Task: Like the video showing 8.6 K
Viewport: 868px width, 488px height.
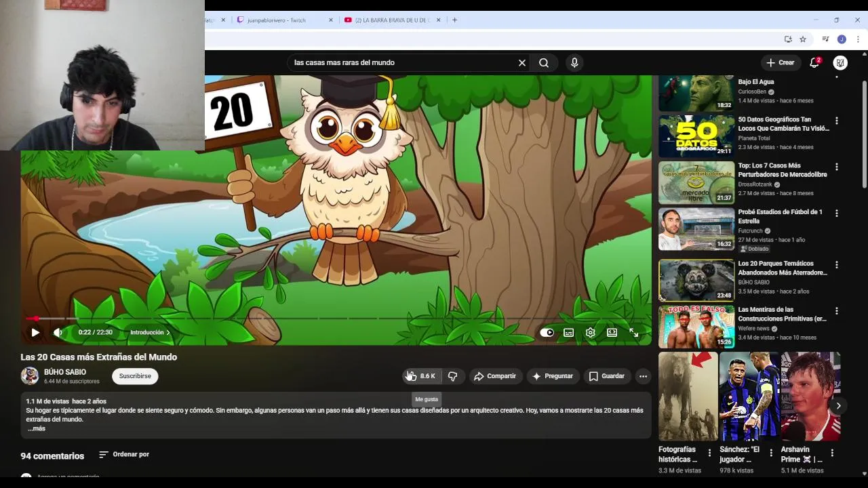Action: [x=420, y=376]
